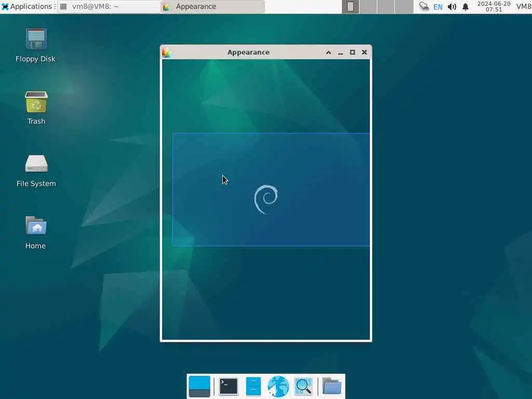Click Show Desktop in the dock

coord(199,387)
